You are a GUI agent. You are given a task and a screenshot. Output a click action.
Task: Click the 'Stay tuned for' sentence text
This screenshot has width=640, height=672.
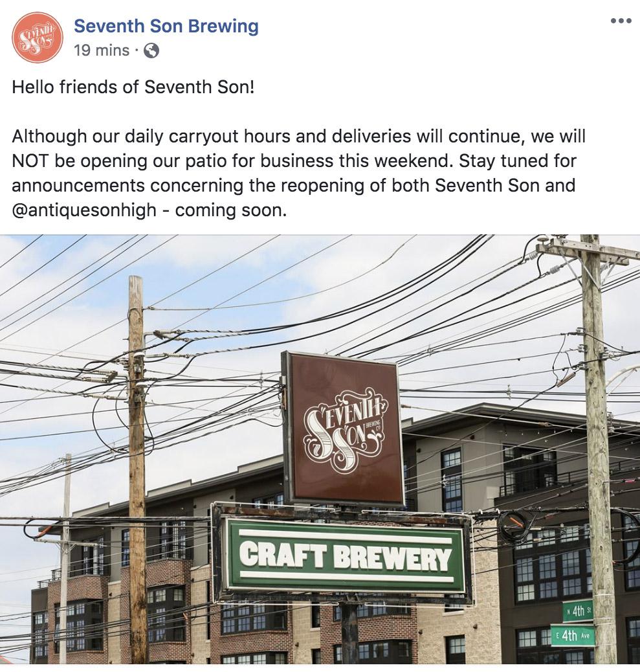[518, 161]
